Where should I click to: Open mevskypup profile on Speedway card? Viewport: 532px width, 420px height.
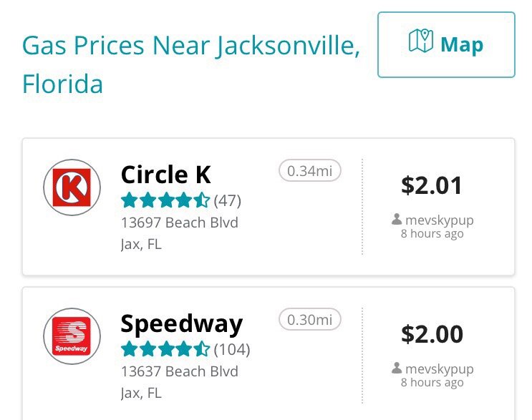tap(440, 368)
